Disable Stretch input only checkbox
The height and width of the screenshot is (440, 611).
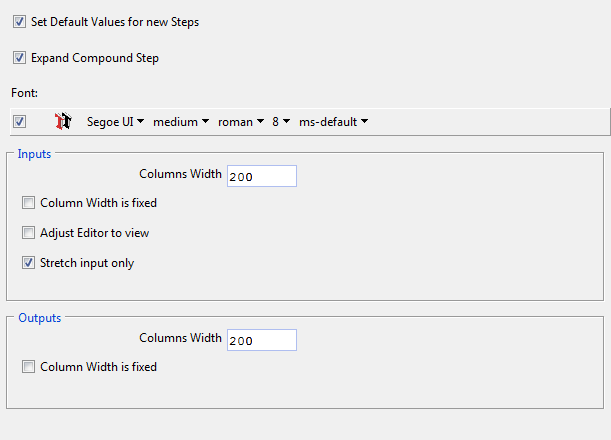tap(29, 263)
